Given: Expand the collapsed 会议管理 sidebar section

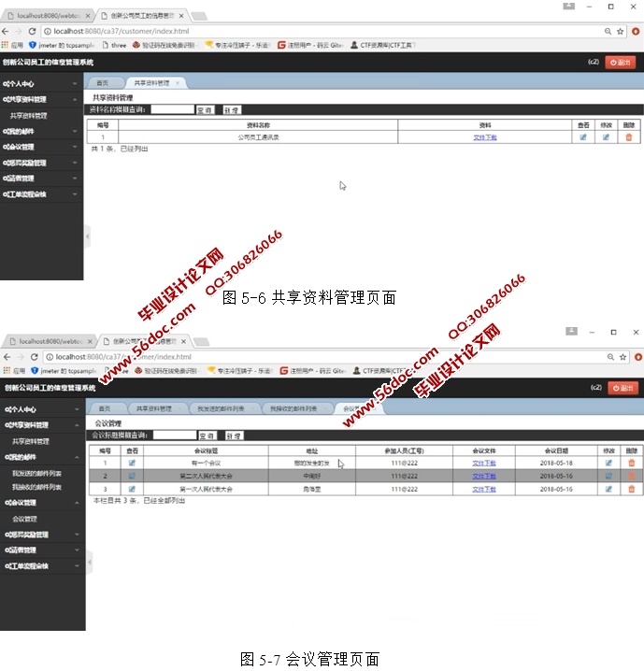Looking at the screenshot, I should (42, 147).
